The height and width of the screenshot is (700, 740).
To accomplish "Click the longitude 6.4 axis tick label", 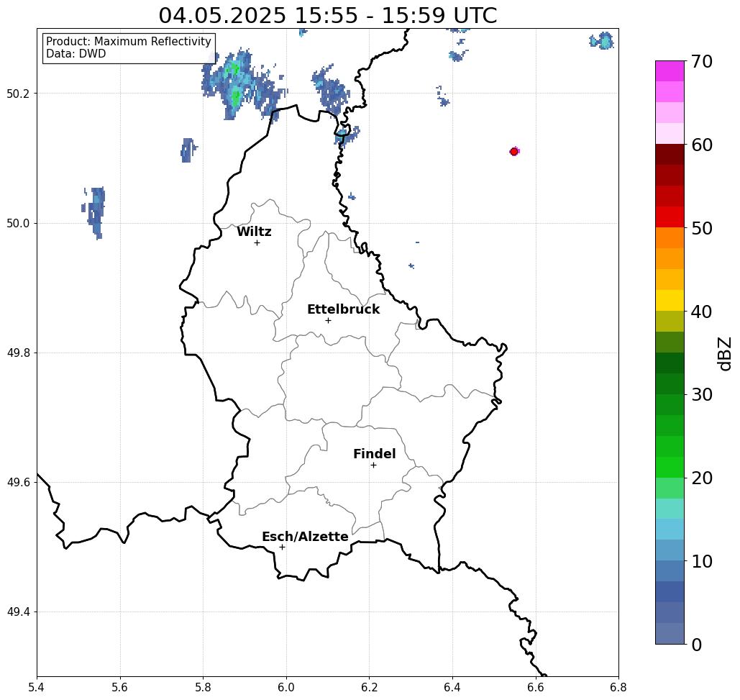I will (x=452, y=687).
